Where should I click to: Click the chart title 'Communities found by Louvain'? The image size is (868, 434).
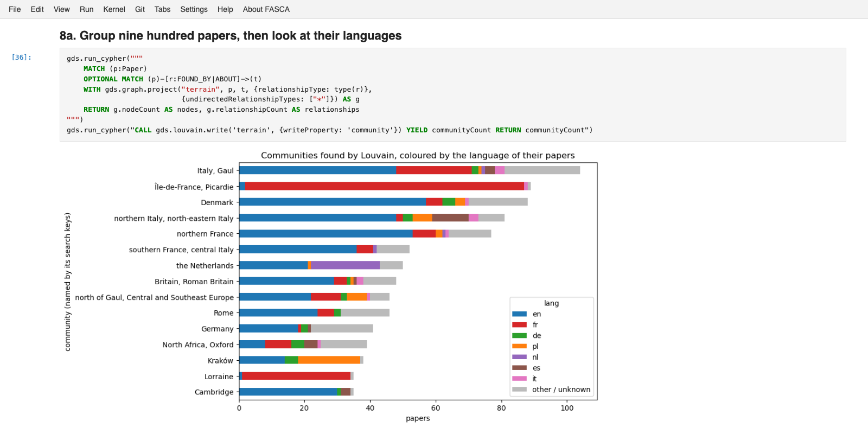[418, 155]
